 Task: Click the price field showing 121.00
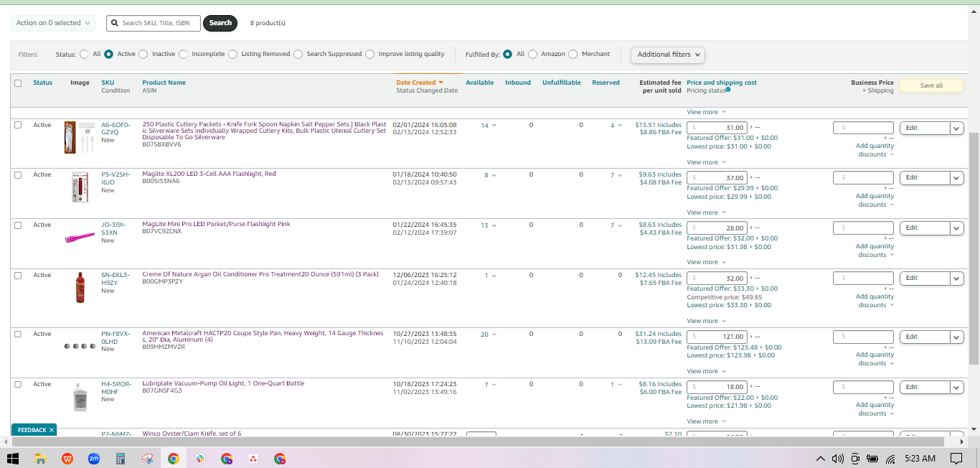coord(717,337)
